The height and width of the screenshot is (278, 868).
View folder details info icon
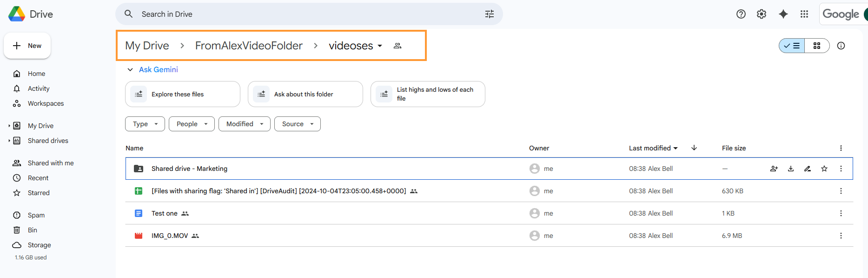pos(841,46)
